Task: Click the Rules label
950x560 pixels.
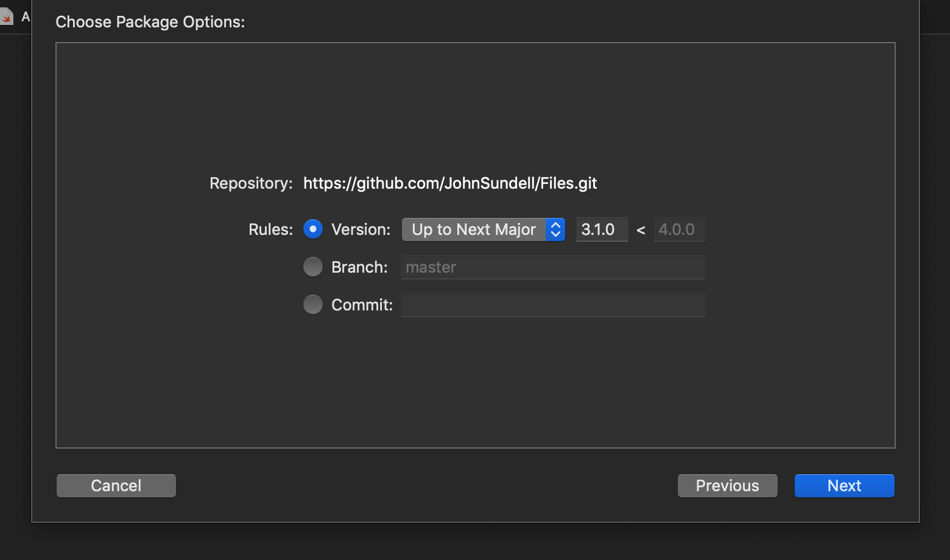Action: (270, 229)
